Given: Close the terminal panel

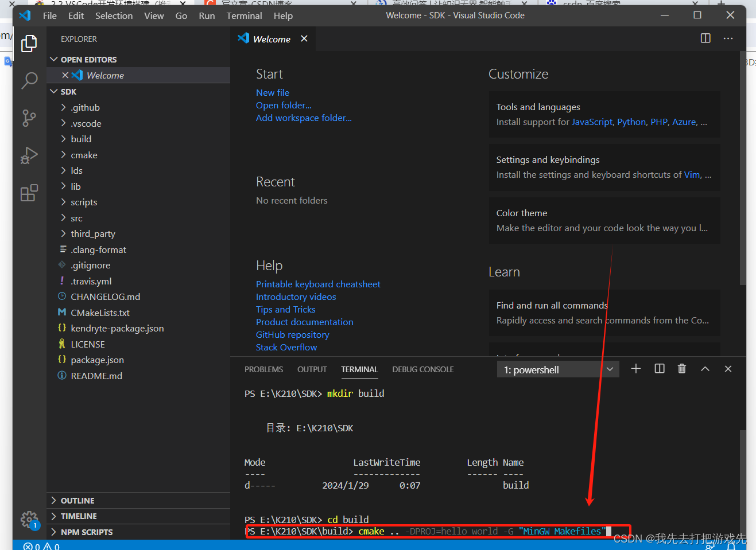Looking at the screenshot, I should pyautogui.click(x=728, y=369).
